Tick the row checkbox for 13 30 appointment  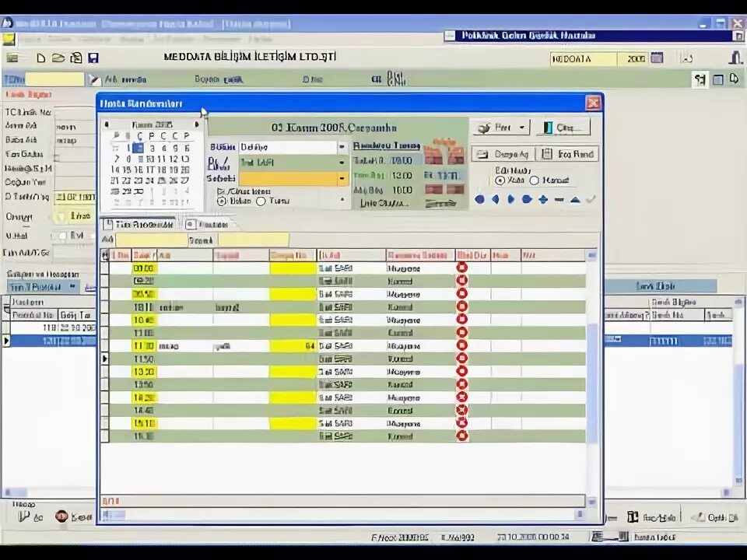click(105, 372)
